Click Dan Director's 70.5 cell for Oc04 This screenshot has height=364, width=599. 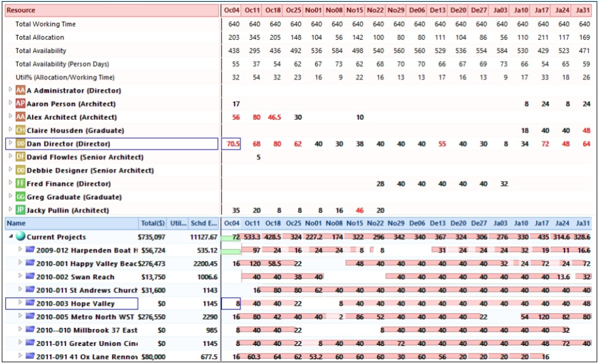(x=232, y=144)
